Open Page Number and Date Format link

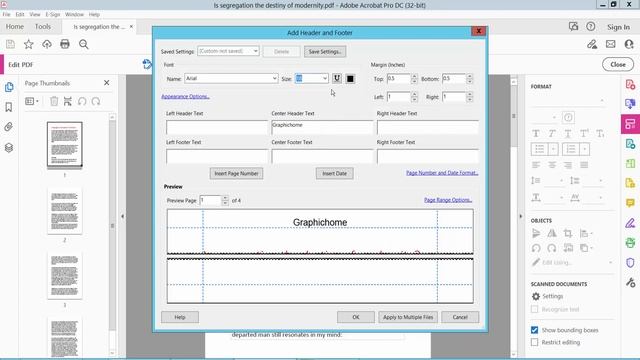(x=442, y=173)
